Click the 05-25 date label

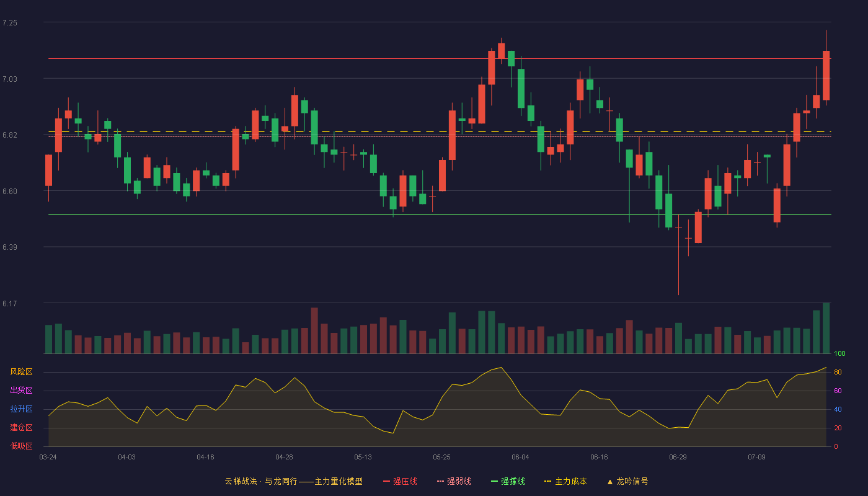pos(441,457)
